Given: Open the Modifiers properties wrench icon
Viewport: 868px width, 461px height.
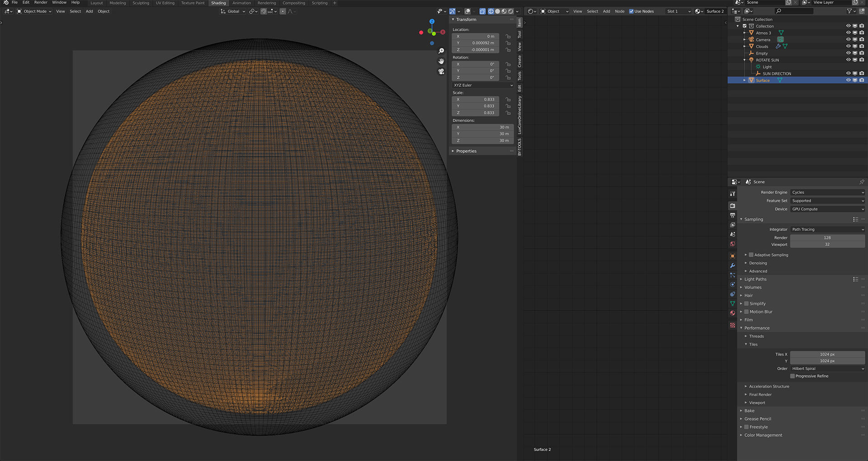Looking at the screenshot, I should coord(732,265).
